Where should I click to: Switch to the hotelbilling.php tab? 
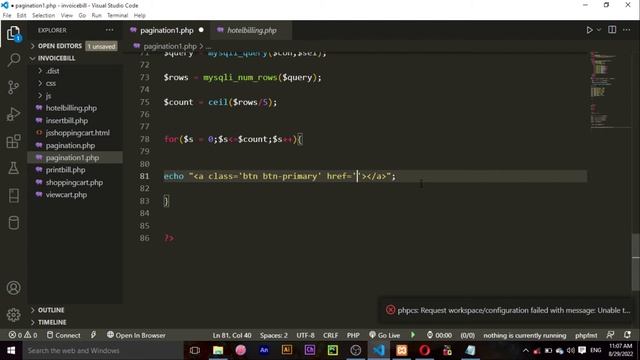click(x=252, y=30)
